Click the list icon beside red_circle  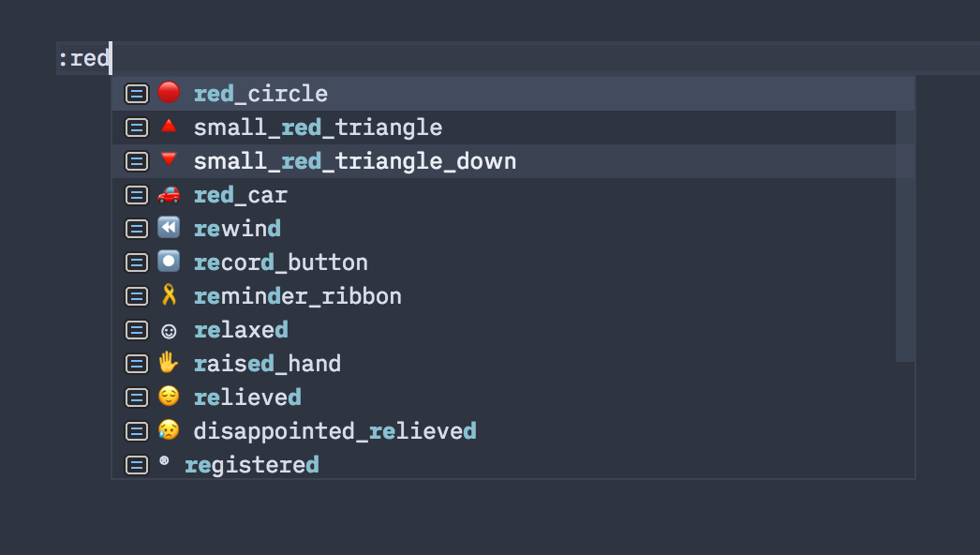136,93
